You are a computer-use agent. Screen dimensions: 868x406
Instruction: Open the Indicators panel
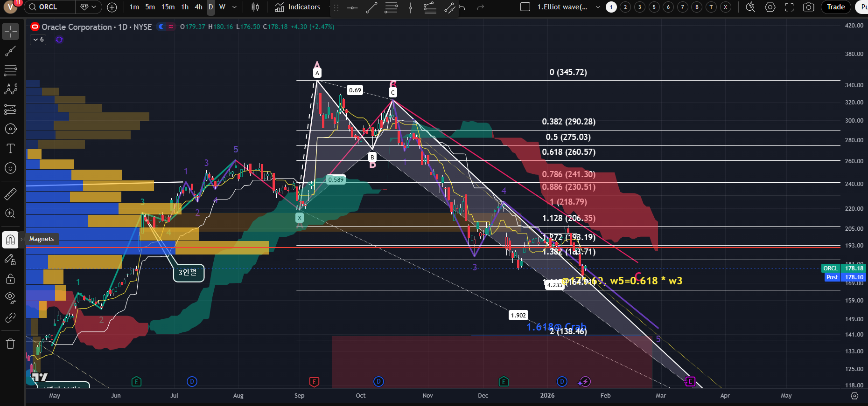coord(298,7)
